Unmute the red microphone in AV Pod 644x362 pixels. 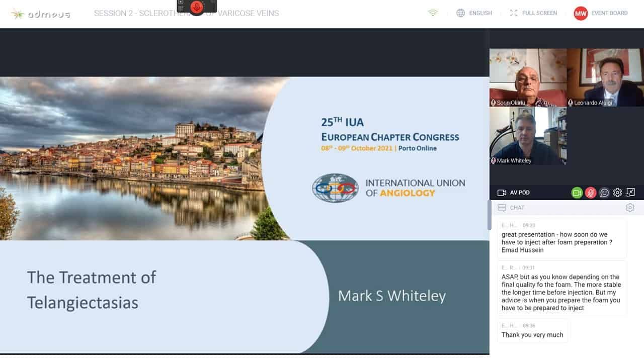(x=591, y=193)
